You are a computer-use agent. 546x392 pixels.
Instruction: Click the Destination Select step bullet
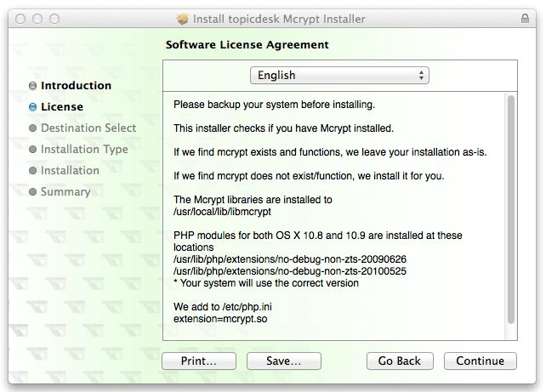click(x=32, y=128)
